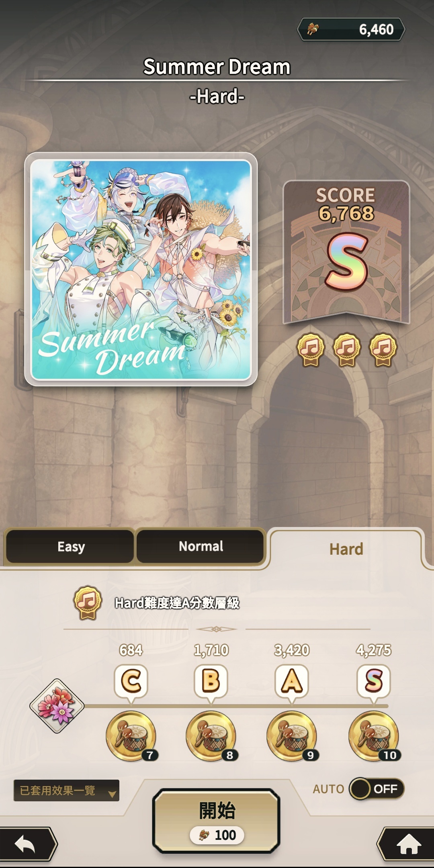Select the drum reward under rank B
The height and width of the screenshot is (868, 434).
(x=211, y=736)
